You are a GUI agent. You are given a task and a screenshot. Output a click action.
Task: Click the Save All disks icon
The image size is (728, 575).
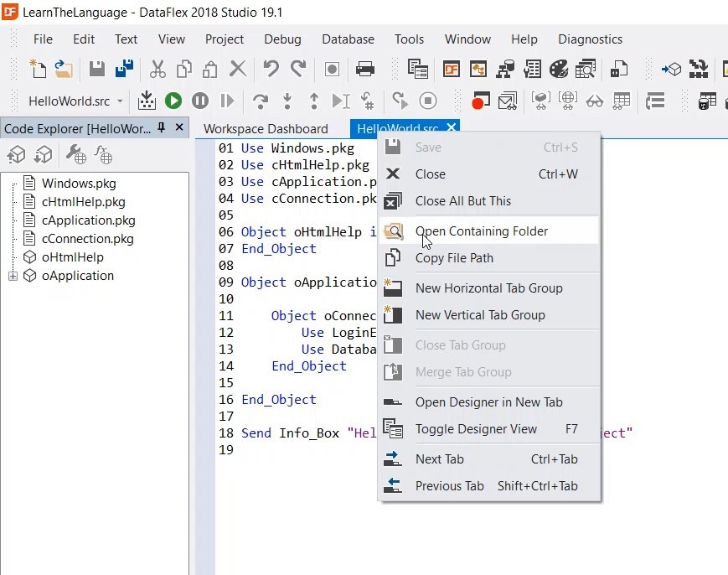click(x=125, y=69)
